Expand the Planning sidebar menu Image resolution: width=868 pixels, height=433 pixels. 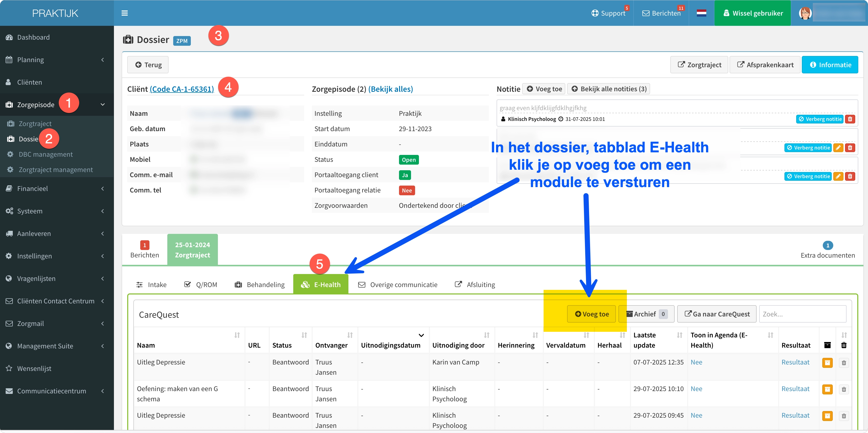click(x=57, y=60)
